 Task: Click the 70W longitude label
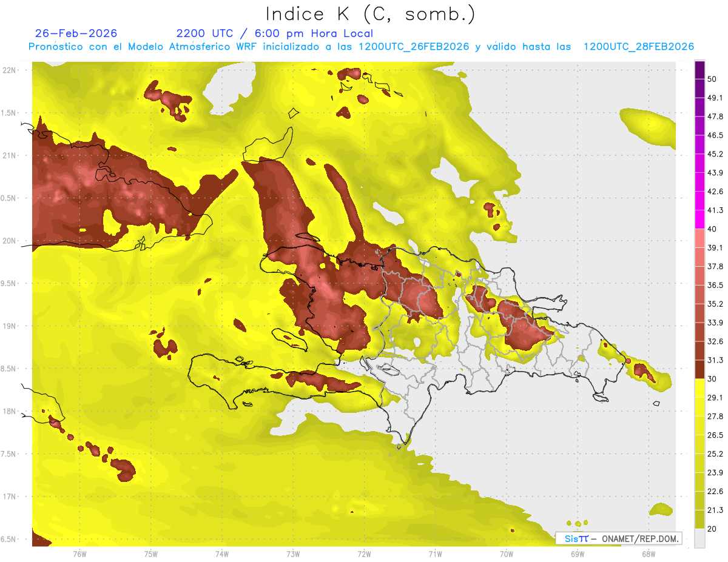pyautogui.click(x=506, y=554)
